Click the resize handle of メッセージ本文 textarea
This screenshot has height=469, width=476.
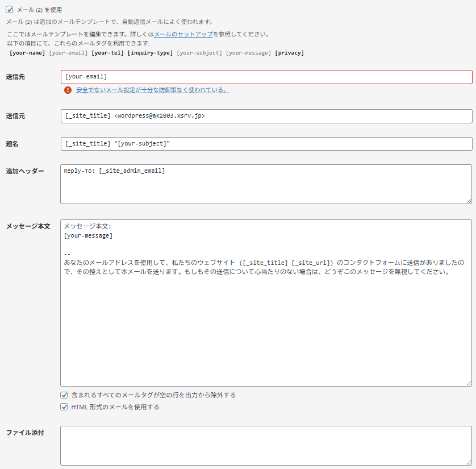click(469, 384)
